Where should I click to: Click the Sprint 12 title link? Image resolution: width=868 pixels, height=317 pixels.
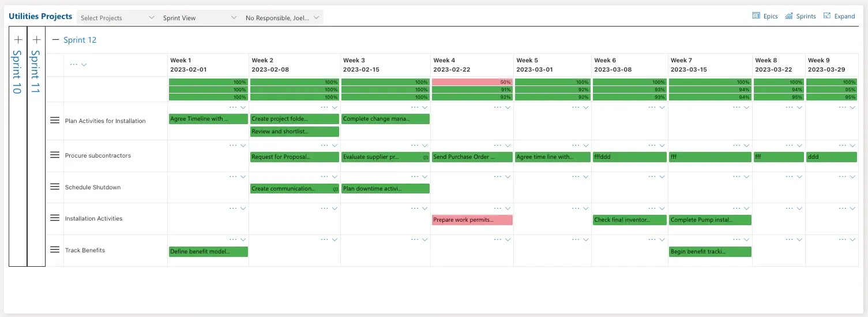80,40
